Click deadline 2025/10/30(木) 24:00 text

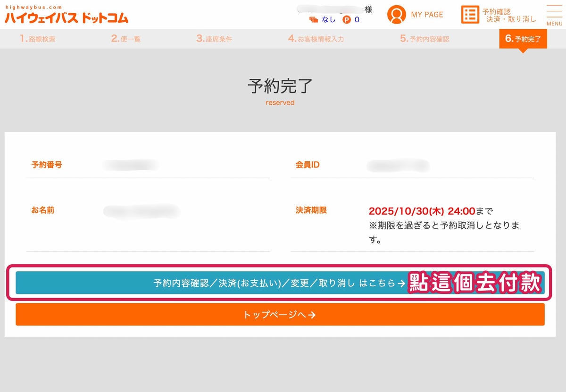click(422, 211)
